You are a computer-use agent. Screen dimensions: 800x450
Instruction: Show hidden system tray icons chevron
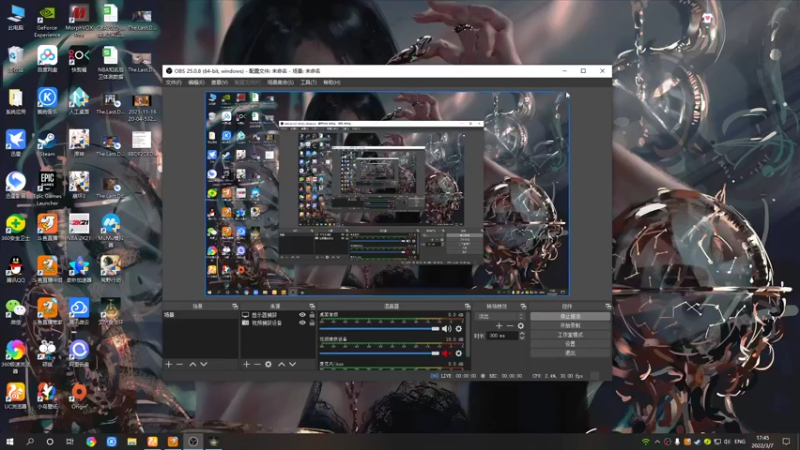(657, 442)
